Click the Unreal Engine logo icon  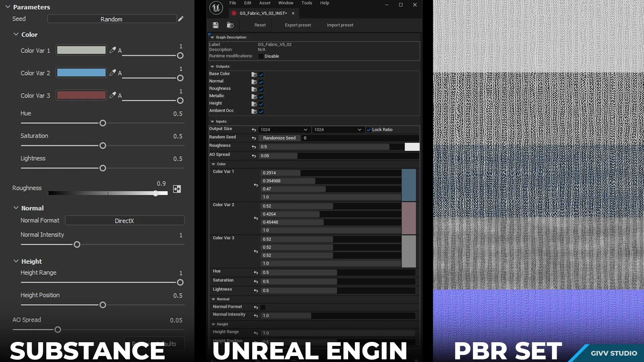click(x=216, y=8)
